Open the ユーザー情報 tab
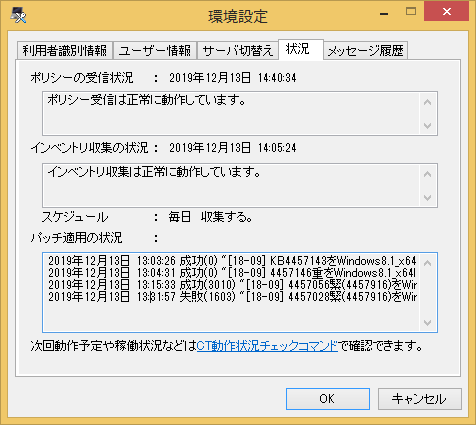Image resolution: width=476 pixels, height=425 pixels. (x=155, y=51)
